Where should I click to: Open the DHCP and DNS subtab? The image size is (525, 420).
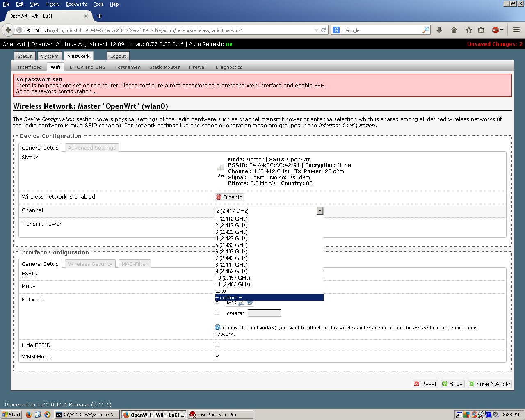[x=87, y=67]
